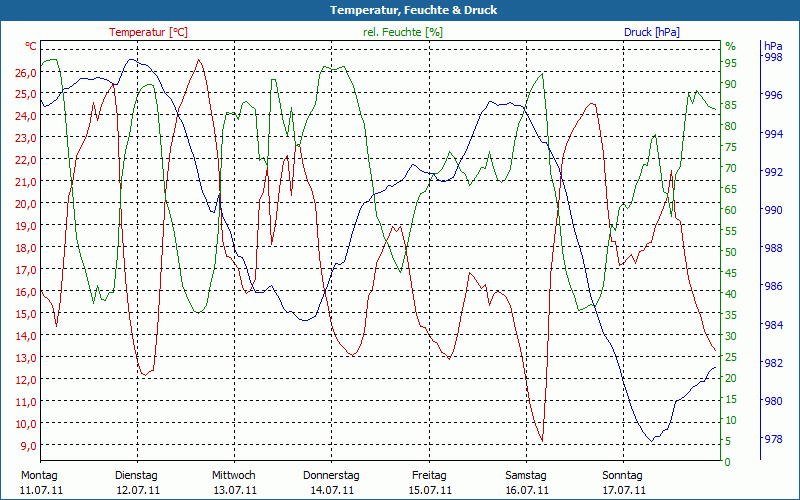Image resolution: width=800 pixels, height=500 pixels.
Task: Click the date '11.07.11'
Action: click(x=41, y=490)
